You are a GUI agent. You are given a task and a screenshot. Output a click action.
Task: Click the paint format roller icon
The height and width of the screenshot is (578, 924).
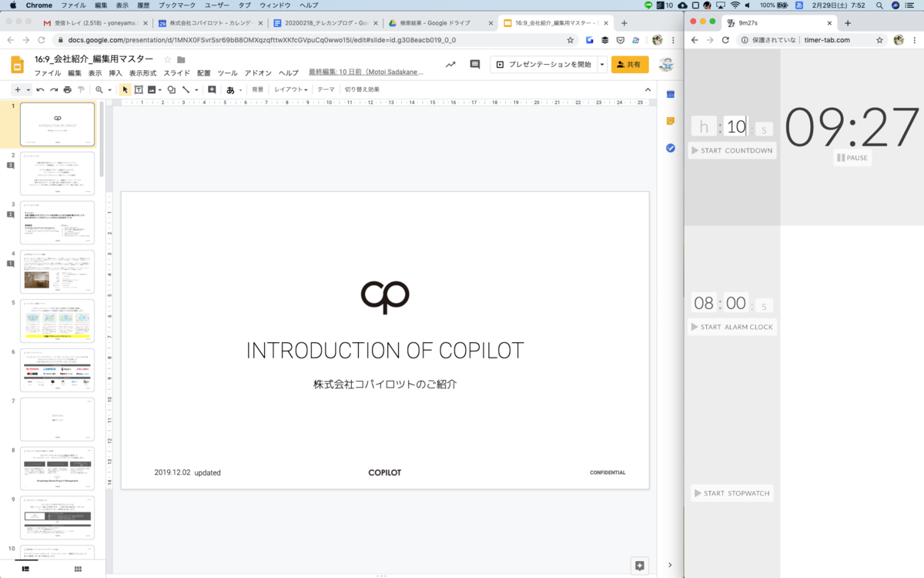click(81, 89)
